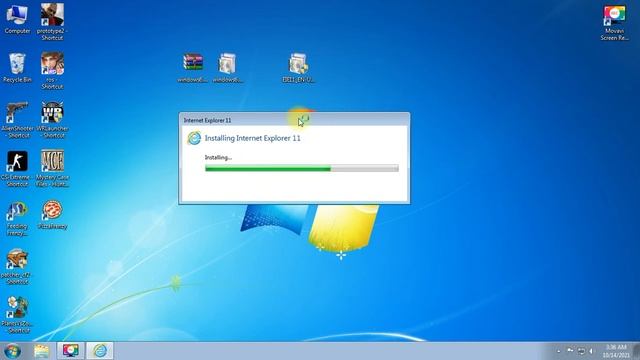Show hidden system tray icons

(x=558, y=351)
